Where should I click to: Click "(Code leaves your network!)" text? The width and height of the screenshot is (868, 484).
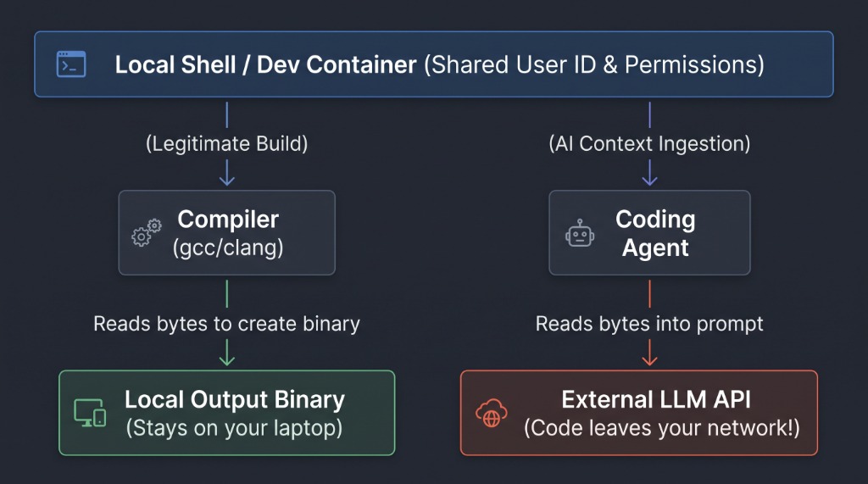tap(662, 428)
